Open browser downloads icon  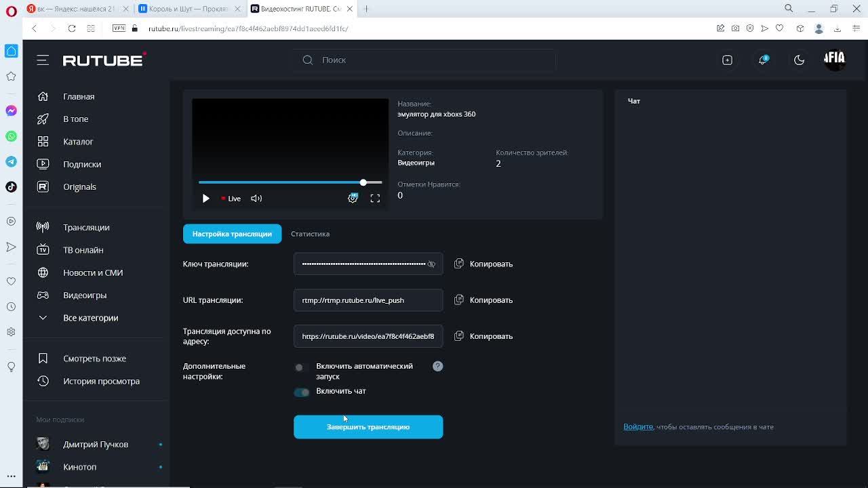click(x=837, y=28)
